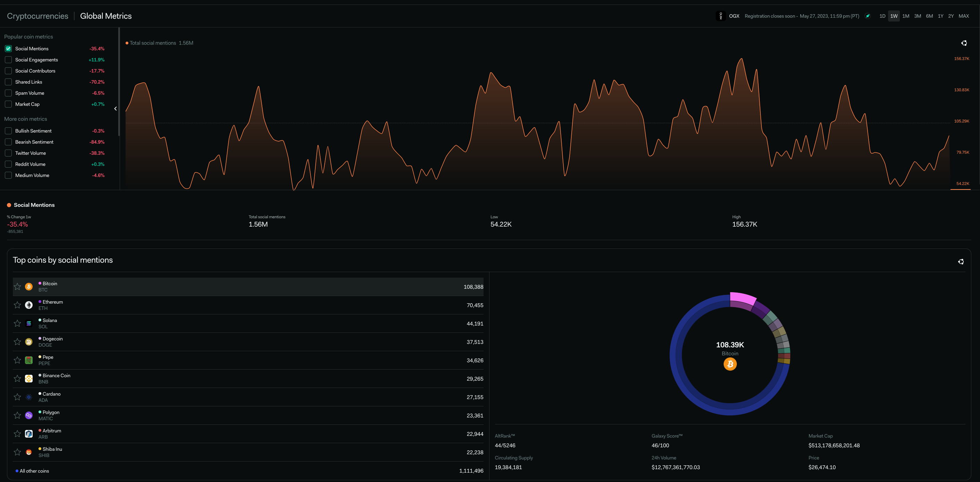Click the OGX logo icon in header
This screenshot has width=980, height=482.
point(721,16)
